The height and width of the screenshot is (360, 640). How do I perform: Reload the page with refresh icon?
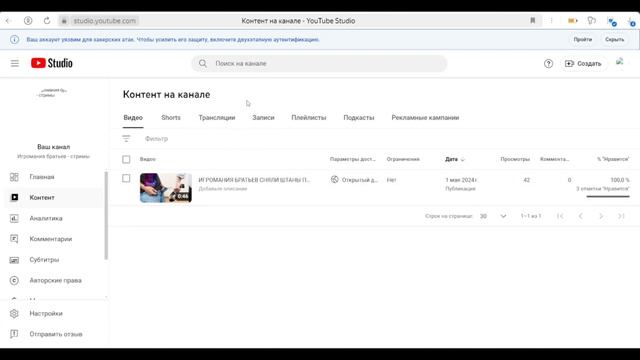pyautogui.click(x=47, y=21)
